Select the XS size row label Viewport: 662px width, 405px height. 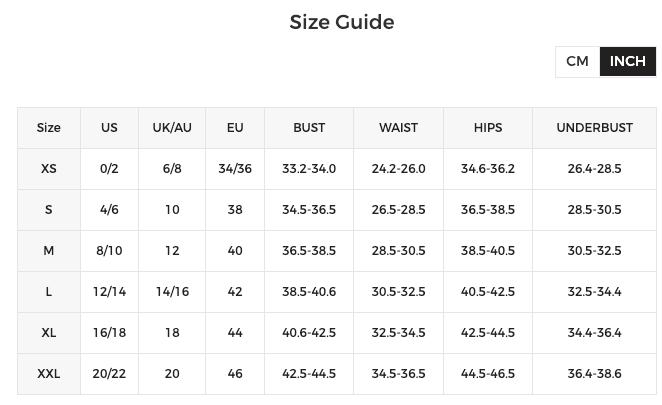coord(49,169)
